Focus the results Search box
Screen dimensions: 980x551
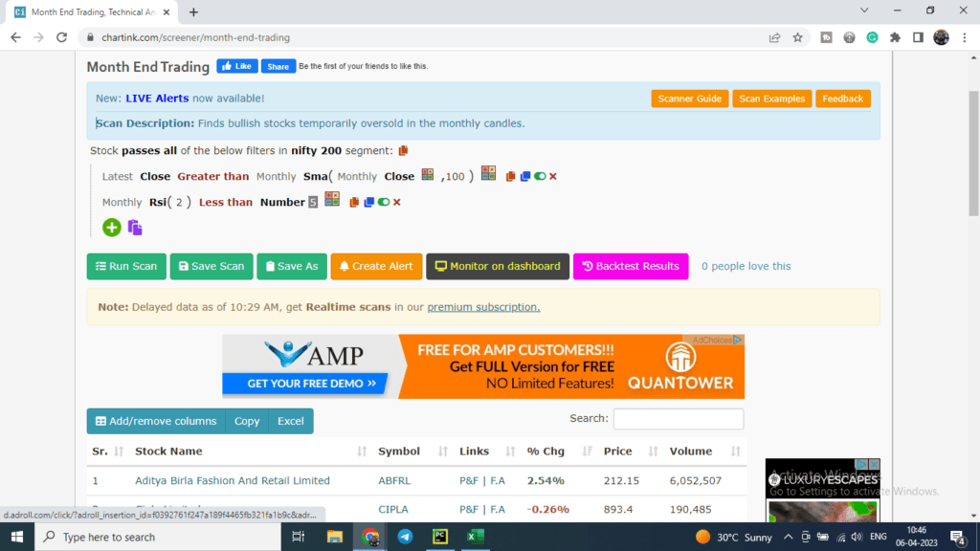(679, 419)
